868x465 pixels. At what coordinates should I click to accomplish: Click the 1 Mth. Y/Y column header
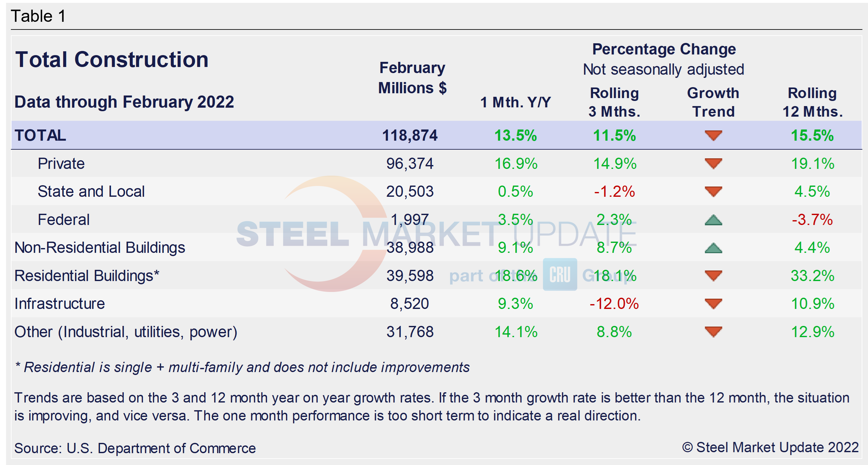515,102
